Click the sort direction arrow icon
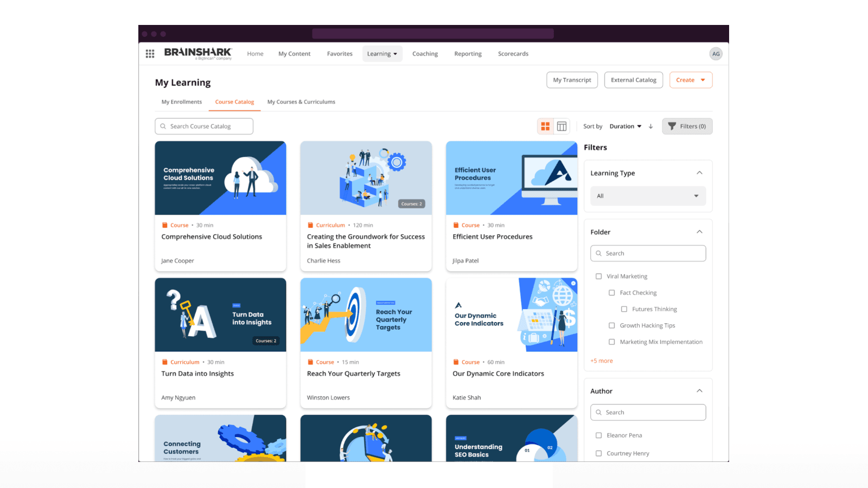Screen dimensions: 868x488 pos(651,126)
